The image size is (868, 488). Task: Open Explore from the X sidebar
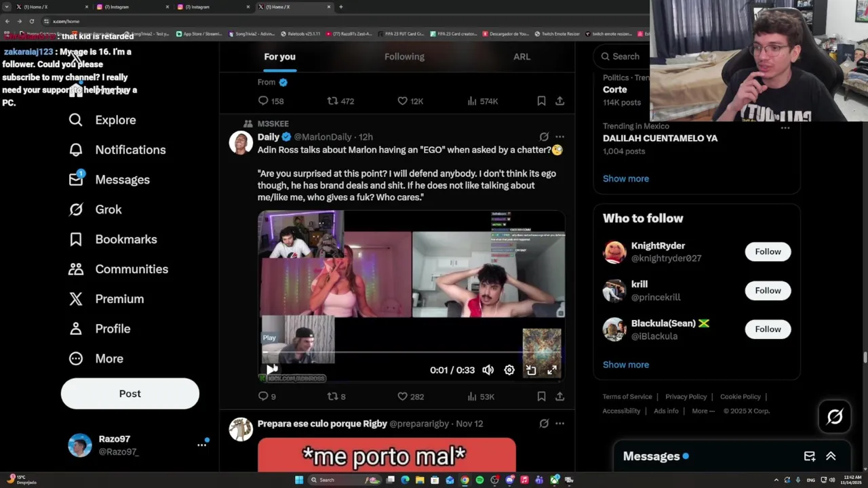pos(102,120)
